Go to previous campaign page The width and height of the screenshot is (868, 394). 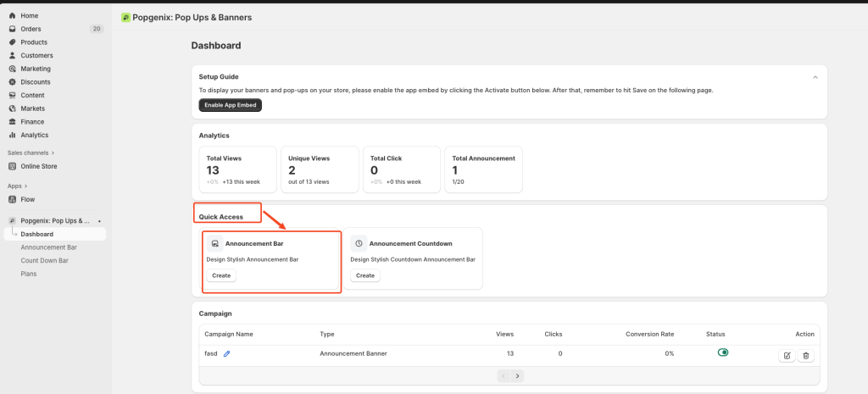[x=504, y=375]
